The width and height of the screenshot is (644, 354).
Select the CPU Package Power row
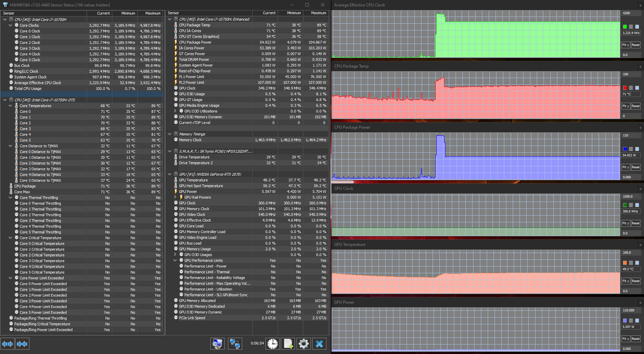(x=248, y=42)
